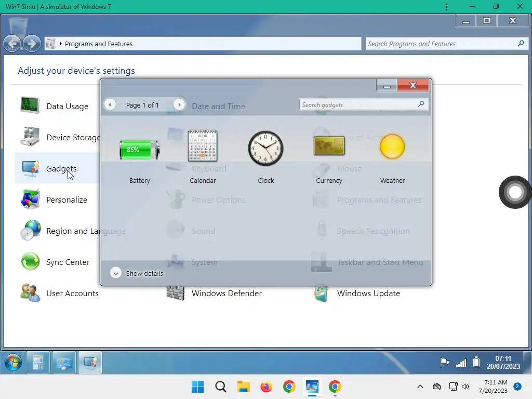Open Region and Language icon

click(x=30, y=230)
